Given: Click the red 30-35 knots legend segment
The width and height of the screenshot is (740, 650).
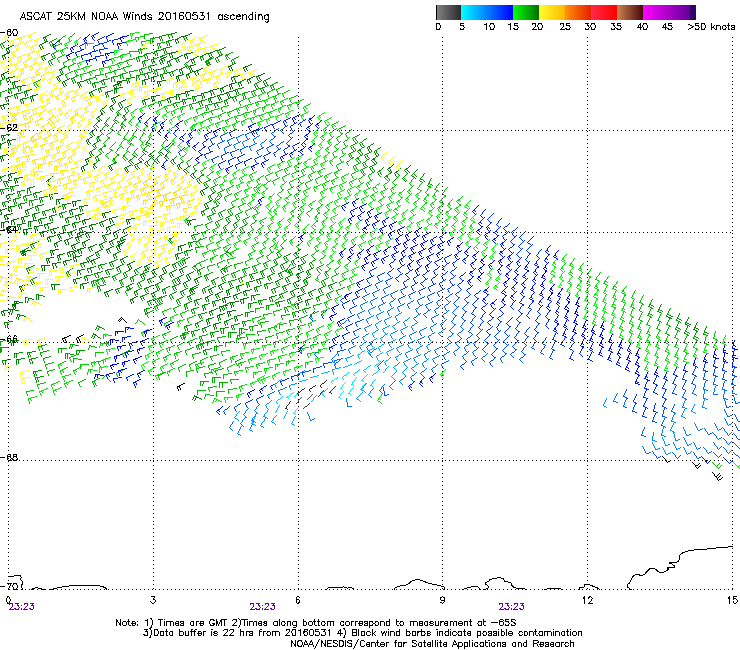Looking at the screenshot, I should [604, 12].
